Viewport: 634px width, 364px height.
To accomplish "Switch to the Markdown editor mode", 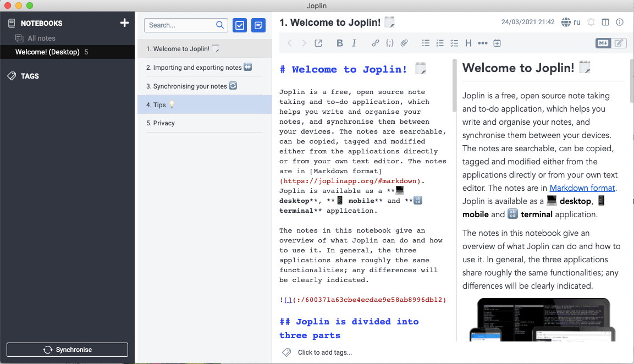I will click(x=603, y=43).
